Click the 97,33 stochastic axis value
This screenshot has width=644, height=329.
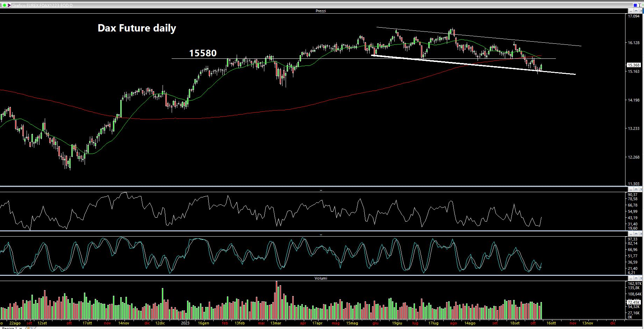[x=632, y=239]
